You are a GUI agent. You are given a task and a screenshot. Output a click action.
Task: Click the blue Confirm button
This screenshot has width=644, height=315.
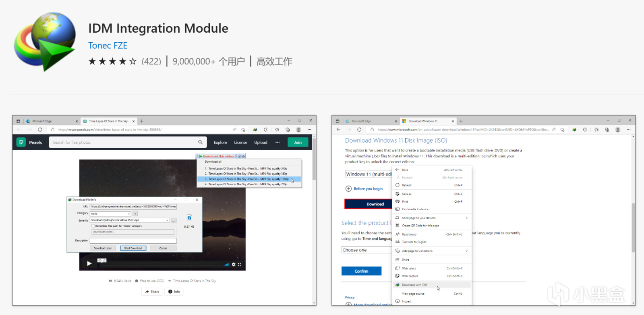point(361,271)
